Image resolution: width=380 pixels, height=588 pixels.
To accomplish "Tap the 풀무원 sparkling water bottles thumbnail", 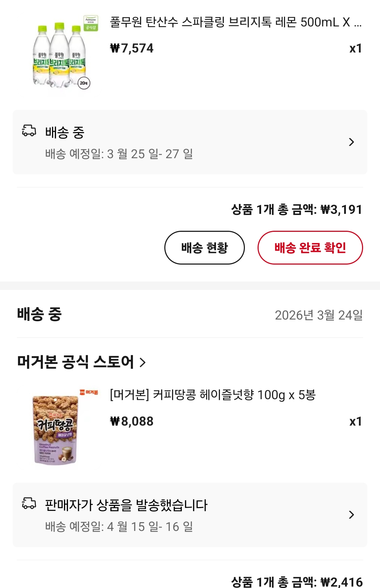I will (60, 56).
